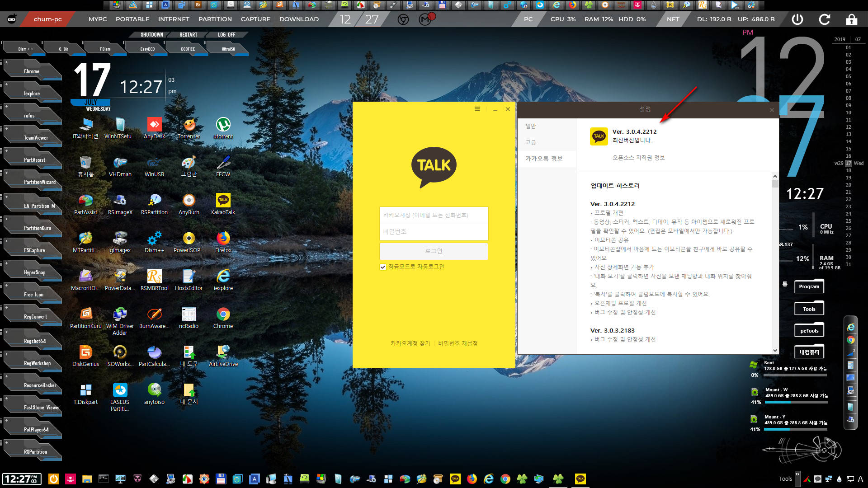The width and height of the screenshot is (868, 488).
Task: Open the DOWNLOAD top menu
Action: click(299, 19)
